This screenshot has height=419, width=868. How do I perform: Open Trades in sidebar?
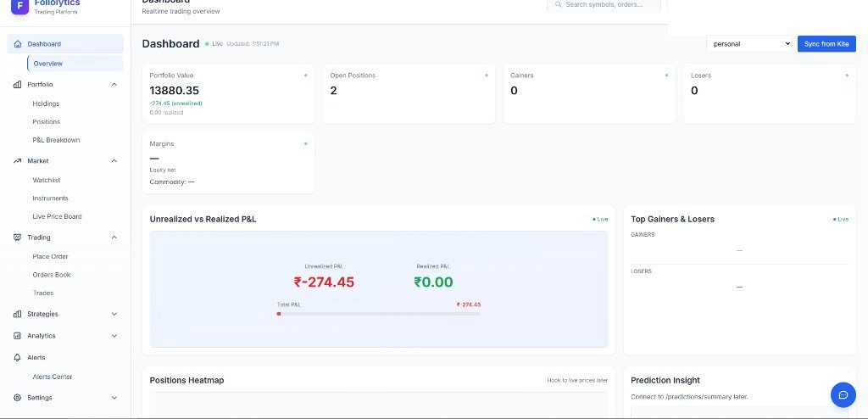43,293
